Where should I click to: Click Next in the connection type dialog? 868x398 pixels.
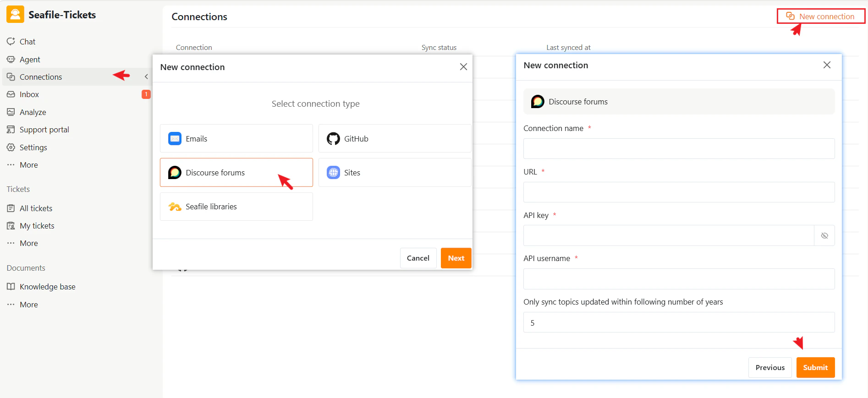click(x=456, y=258)
